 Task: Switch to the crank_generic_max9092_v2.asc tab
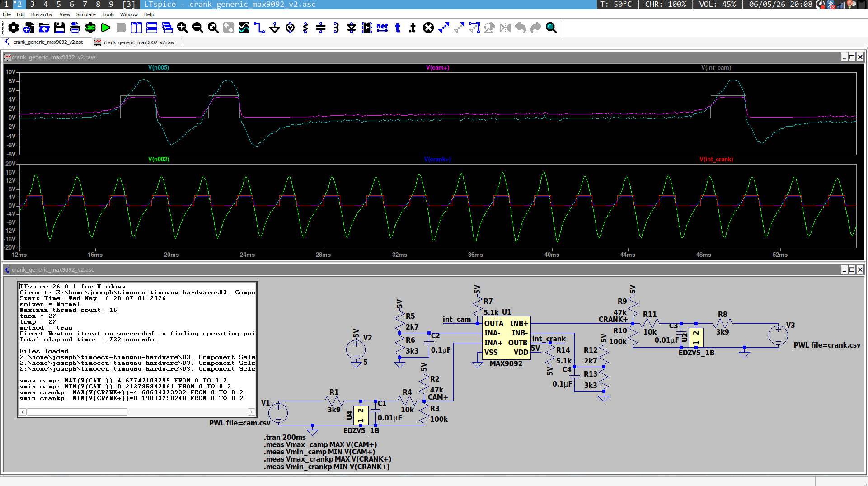(45, 42)
